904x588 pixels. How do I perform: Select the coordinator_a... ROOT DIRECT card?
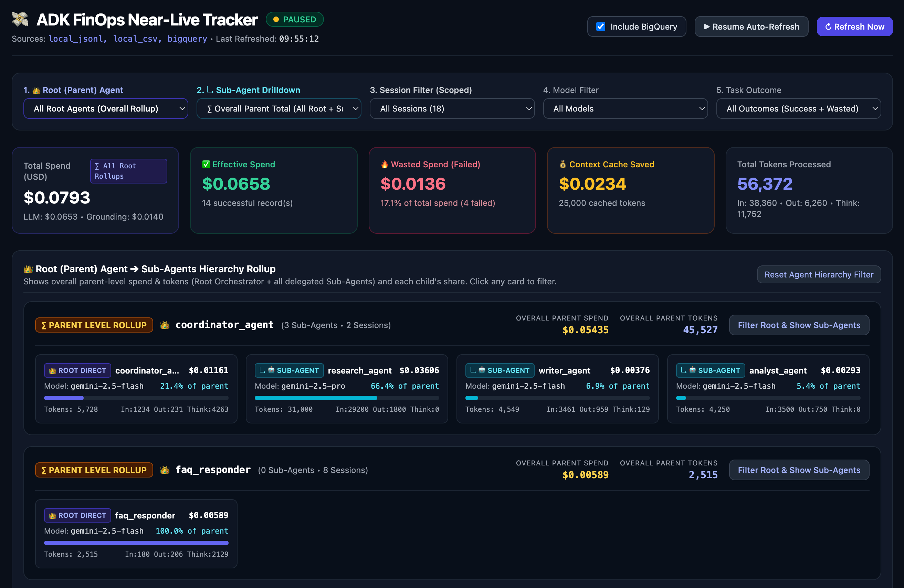[136, 389]
